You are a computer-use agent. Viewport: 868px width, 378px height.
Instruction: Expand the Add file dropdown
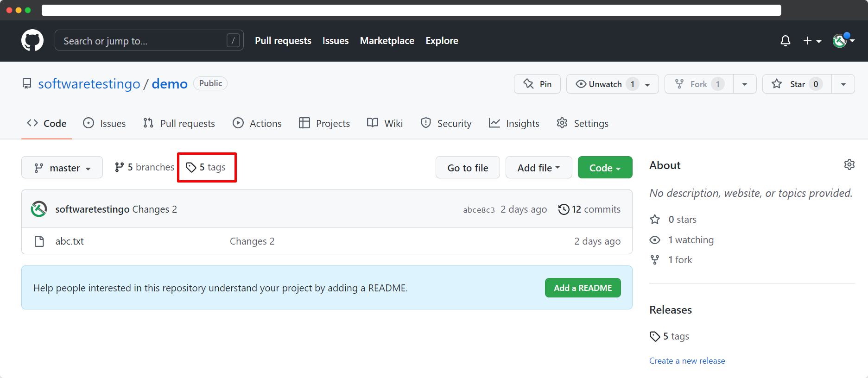539,168
